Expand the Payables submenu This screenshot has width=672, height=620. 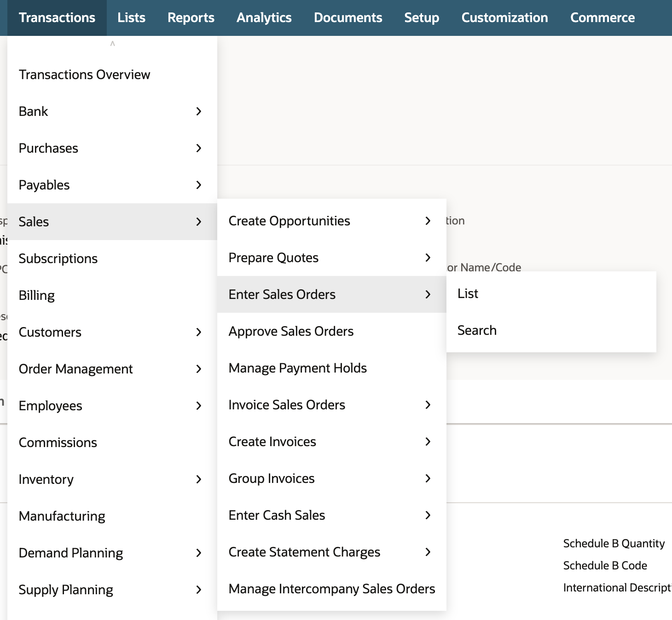point(112,185)
